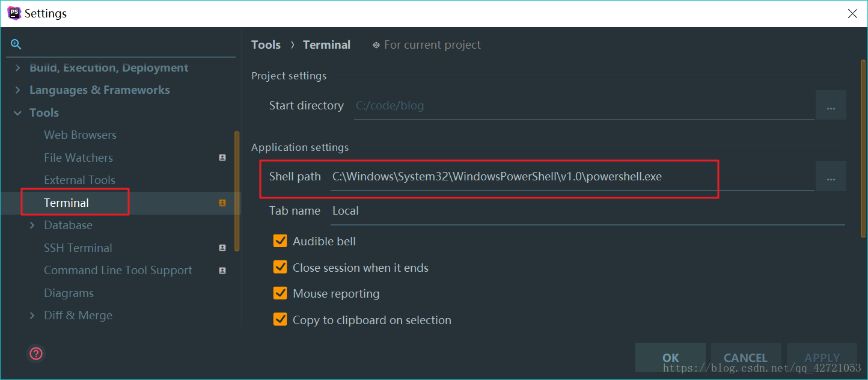Image resolution: width=868 pixels, height=380 pixels.
Task: Open the Web Browsers settings page
Action: [80, 135]
